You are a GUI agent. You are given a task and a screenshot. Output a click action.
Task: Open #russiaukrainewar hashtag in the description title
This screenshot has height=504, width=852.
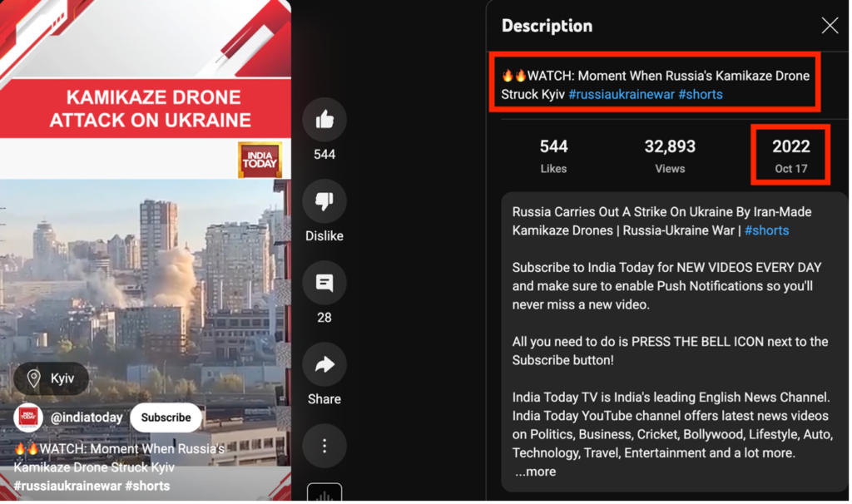point(621,95)
